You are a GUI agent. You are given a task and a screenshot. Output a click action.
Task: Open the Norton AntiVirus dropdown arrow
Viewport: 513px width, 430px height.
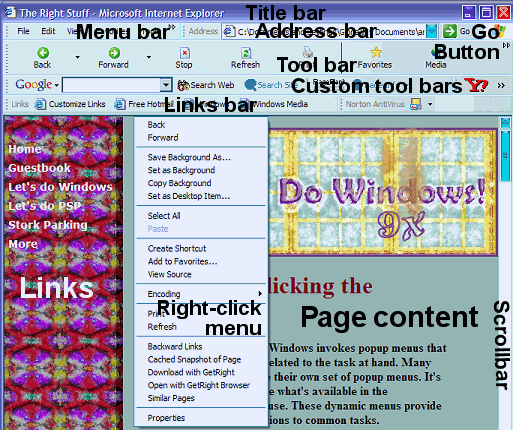coord(430,104)
